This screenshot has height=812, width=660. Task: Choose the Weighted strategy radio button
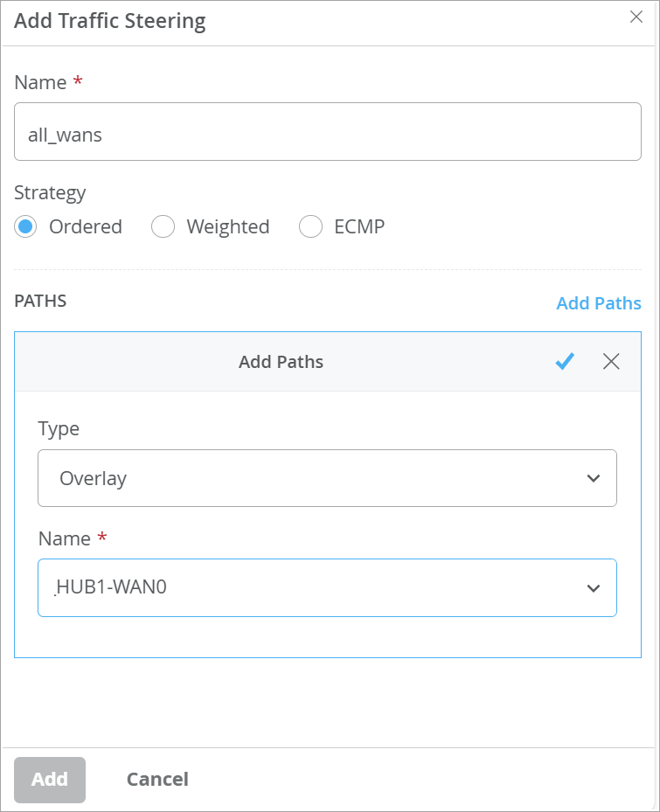[163, 227]
